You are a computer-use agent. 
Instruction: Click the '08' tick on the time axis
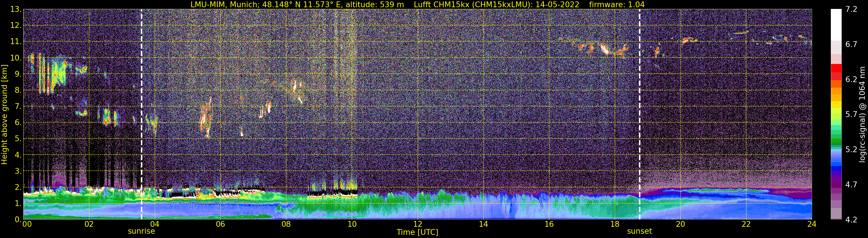pyautogui.click(x=286, y=224)
